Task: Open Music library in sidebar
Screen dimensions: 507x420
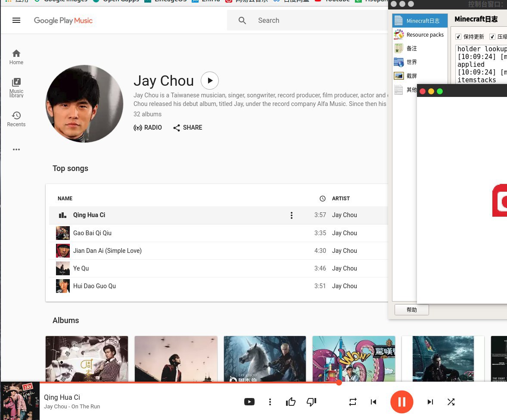Action: click(x=16, y=87)
